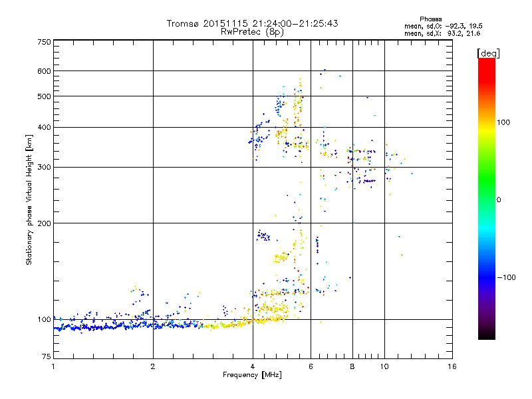Click y-axis label '600'

[44, 71]
